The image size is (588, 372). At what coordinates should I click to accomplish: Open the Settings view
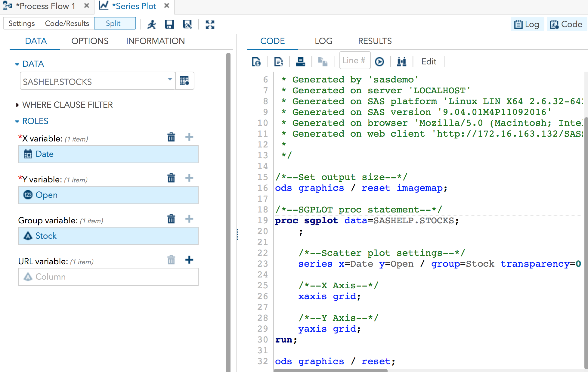(21, 23)
